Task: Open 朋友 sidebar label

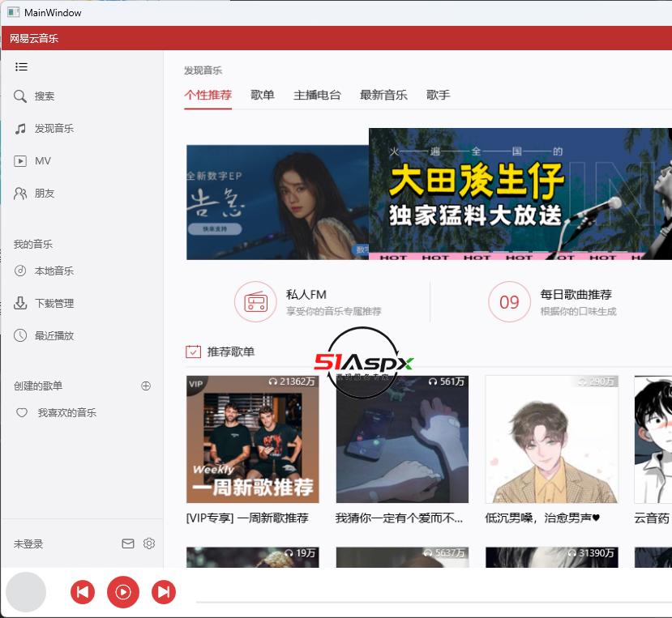Action: (x=45, y=194)
